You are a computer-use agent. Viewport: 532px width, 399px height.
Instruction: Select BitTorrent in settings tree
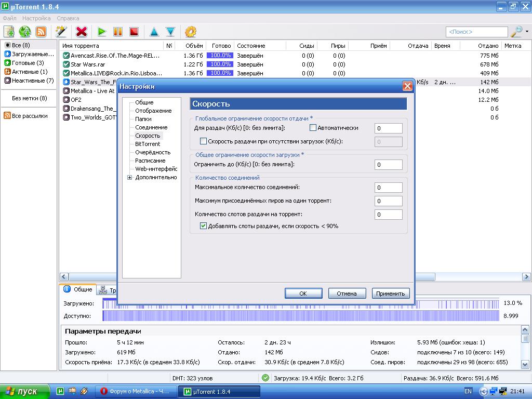tap(148, 144)
